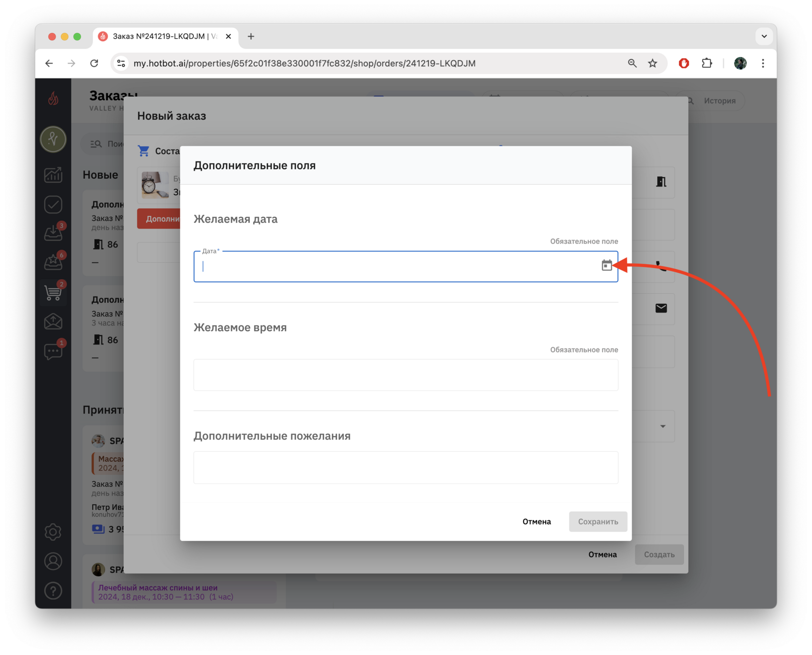Go forward in browser
Screen dimensions: 812x655
click(x=72, y=63)
